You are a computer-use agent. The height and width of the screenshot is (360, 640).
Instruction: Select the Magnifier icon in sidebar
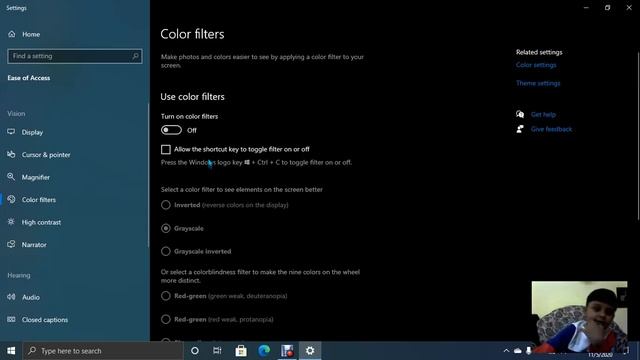coord(11,177)
